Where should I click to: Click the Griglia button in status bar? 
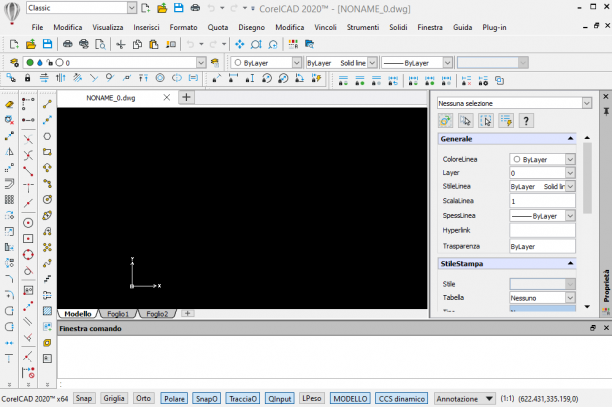114,398
